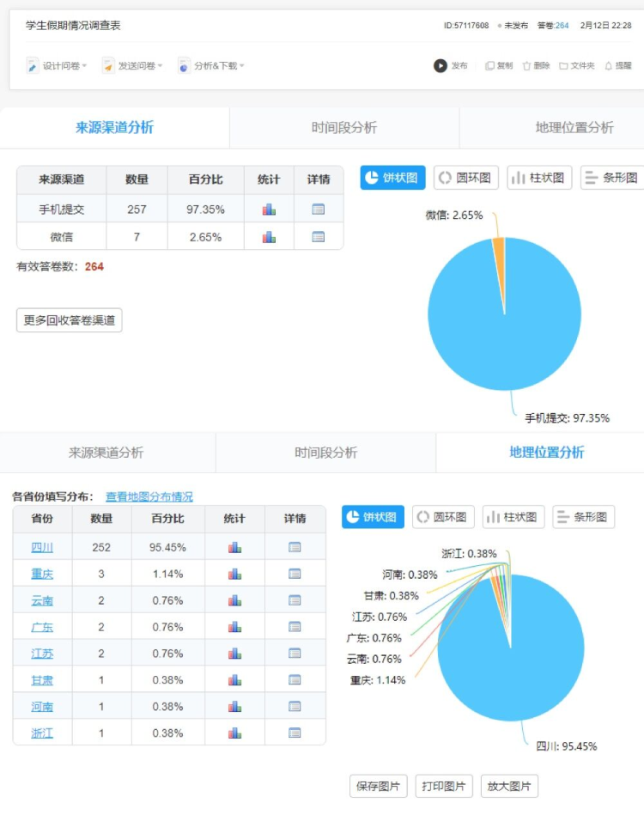Click the 复制 copy icon in header
644x815 pixels.
coord(489,65)
